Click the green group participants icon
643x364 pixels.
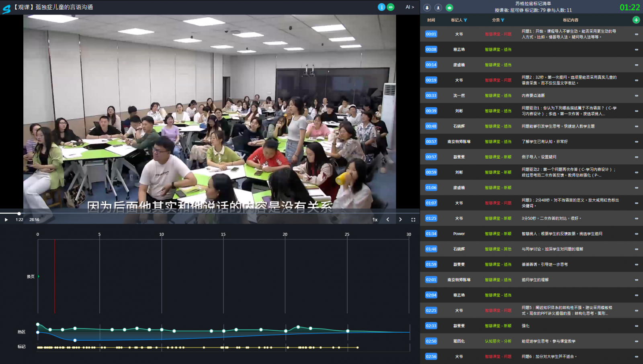(x=449, y=8)
